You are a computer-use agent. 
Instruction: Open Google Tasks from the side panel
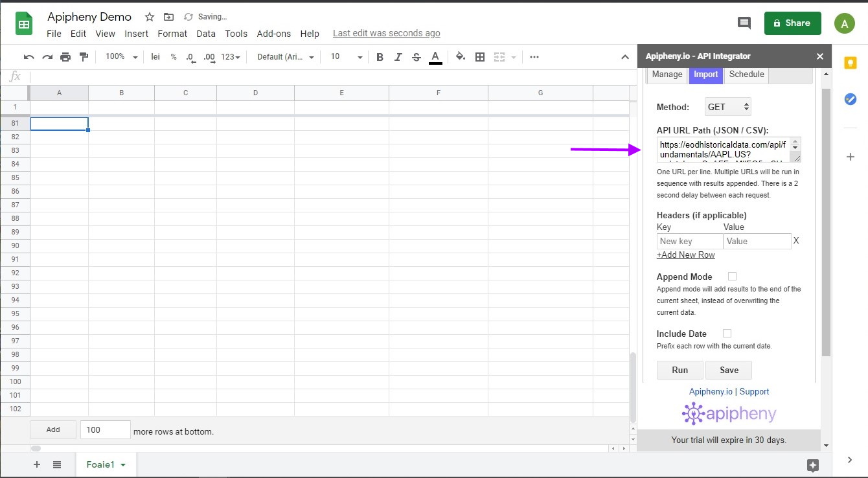coord(851,98)
